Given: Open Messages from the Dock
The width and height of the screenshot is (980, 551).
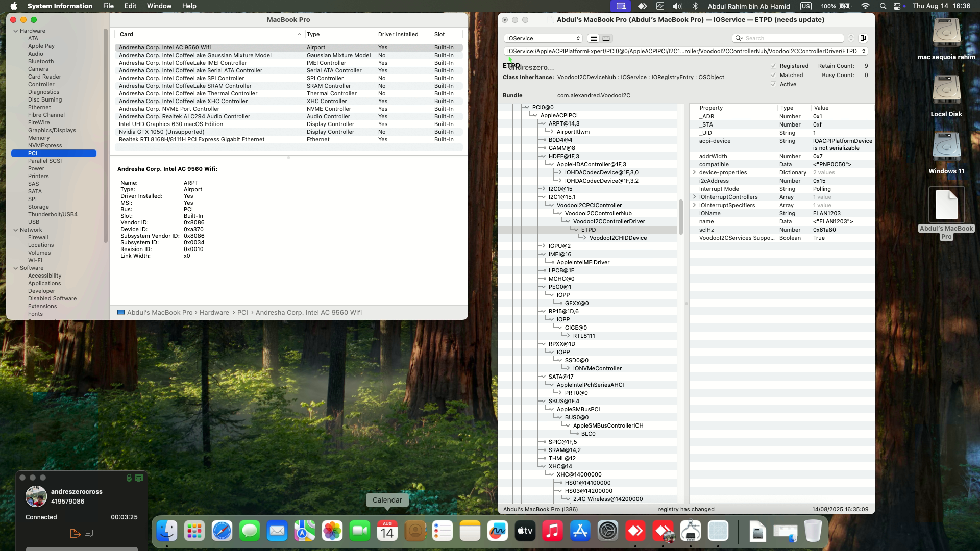Looking at the screenshot, I should tap(250, 531).
